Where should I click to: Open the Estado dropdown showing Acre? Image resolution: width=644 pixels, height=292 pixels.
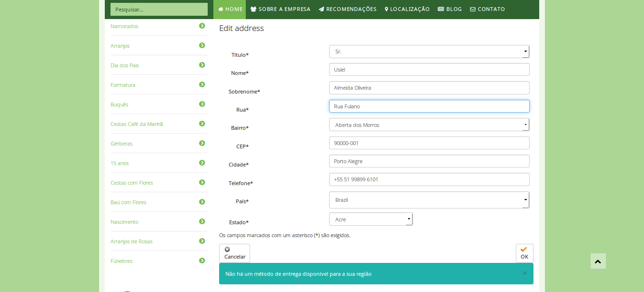371,219
